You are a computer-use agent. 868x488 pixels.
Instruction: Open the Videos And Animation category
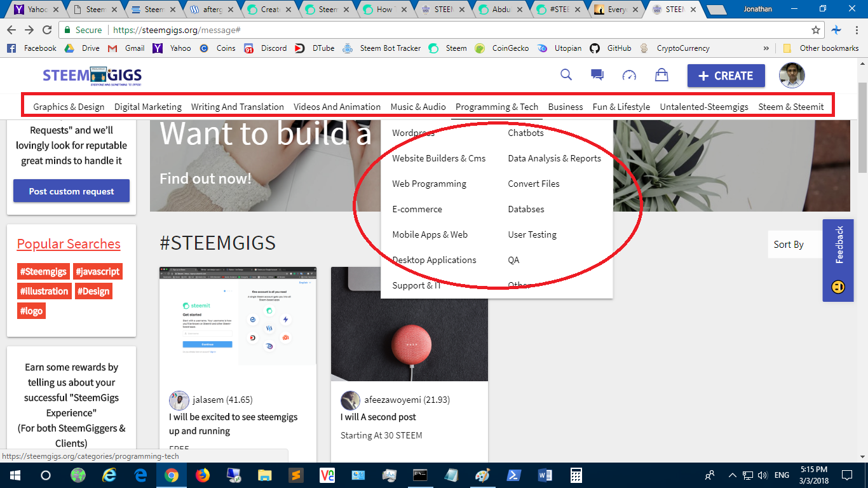[x=337, y=107]
